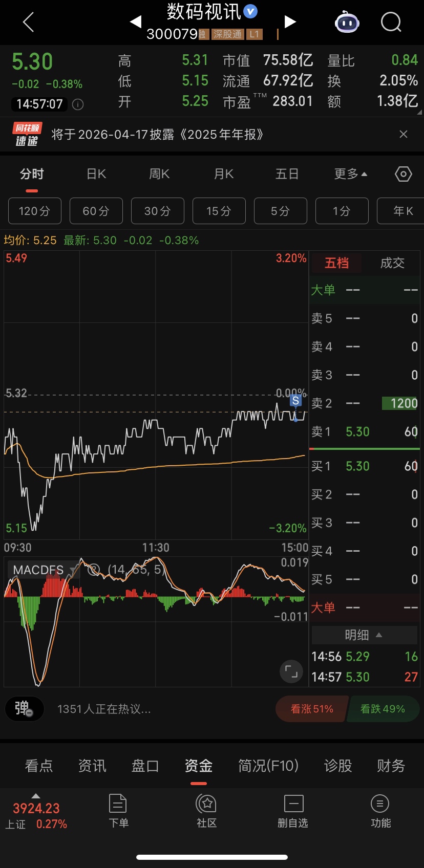424x868 pixels.
Task: Choose the 60分 period button
Action: click(x=96, y=211)
